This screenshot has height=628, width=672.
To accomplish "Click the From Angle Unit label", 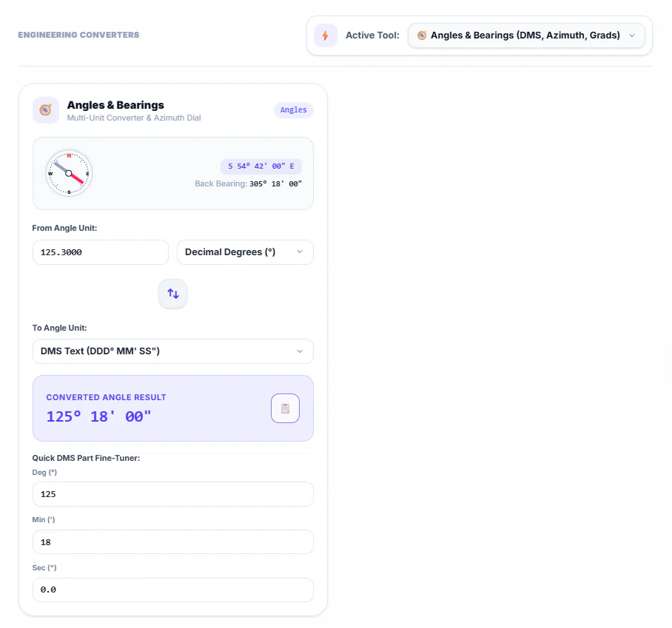I will coord(64,229).
